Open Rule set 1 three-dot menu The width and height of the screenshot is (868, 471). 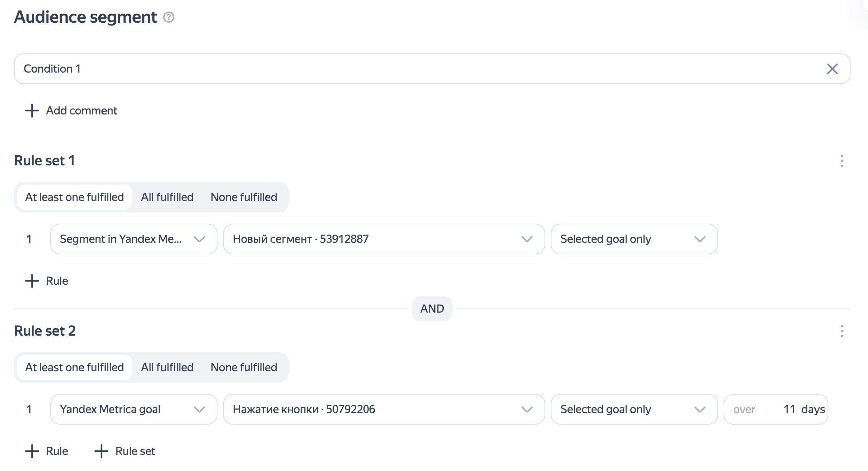point(842,161)
